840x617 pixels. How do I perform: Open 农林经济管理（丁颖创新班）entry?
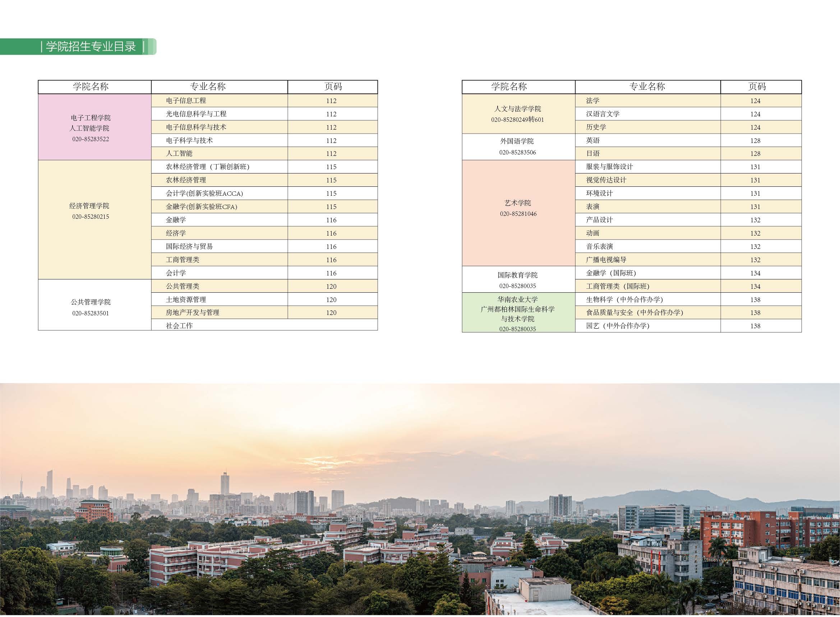pyautogui.click(x=207, y=167)
